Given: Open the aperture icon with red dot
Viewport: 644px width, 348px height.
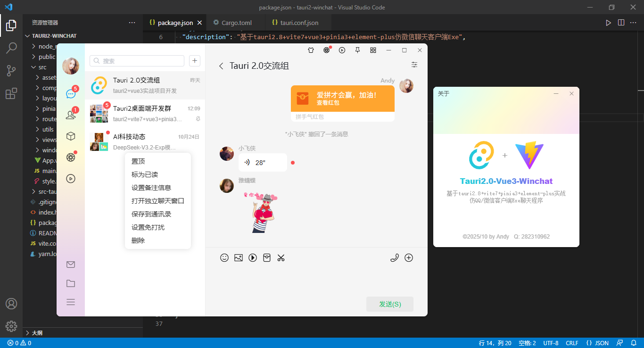Looking at the screenshot, I should (x=71, y=157).
